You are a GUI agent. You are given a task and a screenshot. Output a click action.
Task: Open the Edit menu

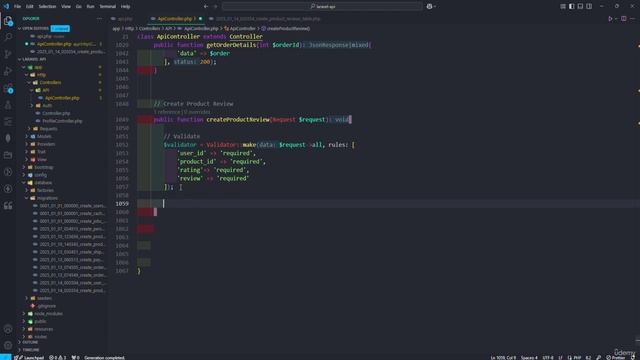coord(30,7)
